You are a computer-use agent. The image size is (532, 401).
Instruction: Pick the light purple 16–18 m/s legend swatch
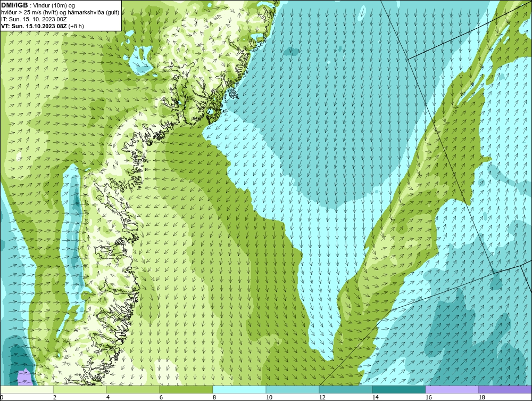452,389
